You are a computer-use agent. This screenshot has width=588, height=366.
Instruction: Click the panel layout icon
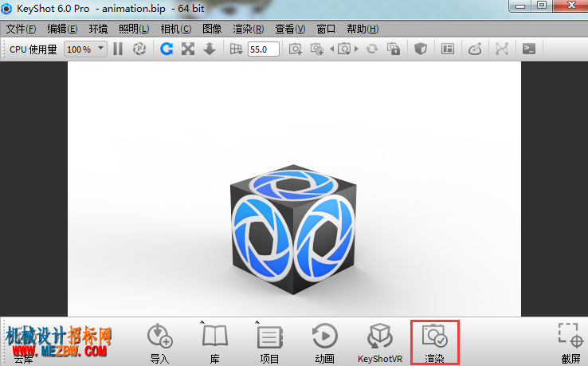click(448, 49)
